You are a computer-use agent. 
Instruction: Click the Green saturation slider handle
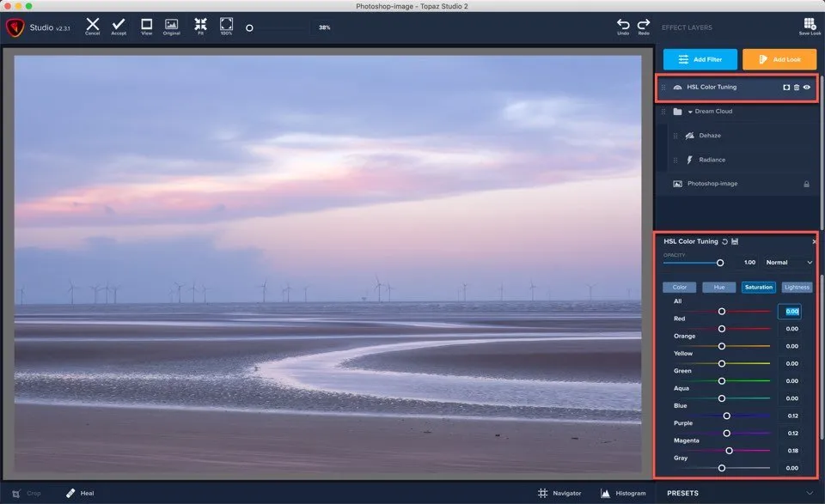coord(722,381)
